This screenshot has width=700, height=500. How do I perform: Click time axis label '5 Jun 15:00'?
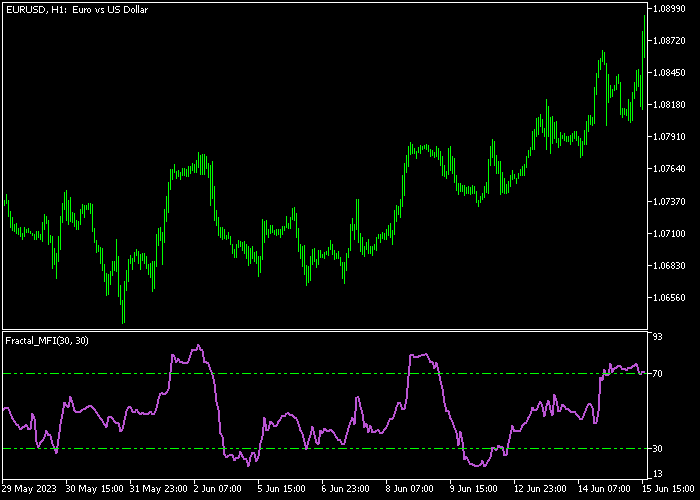pyautogui.click(x=282, y=489)
